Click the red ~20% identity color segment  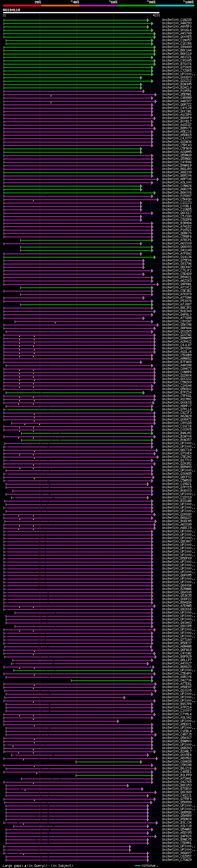[22, 6]
